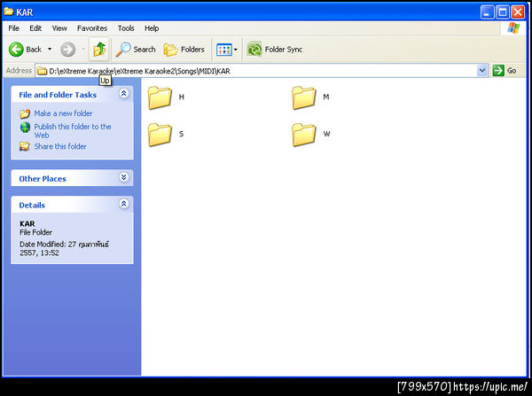Viewport: 532px width, 396px height.
Task: Go up one folder level
Action: 99,50
